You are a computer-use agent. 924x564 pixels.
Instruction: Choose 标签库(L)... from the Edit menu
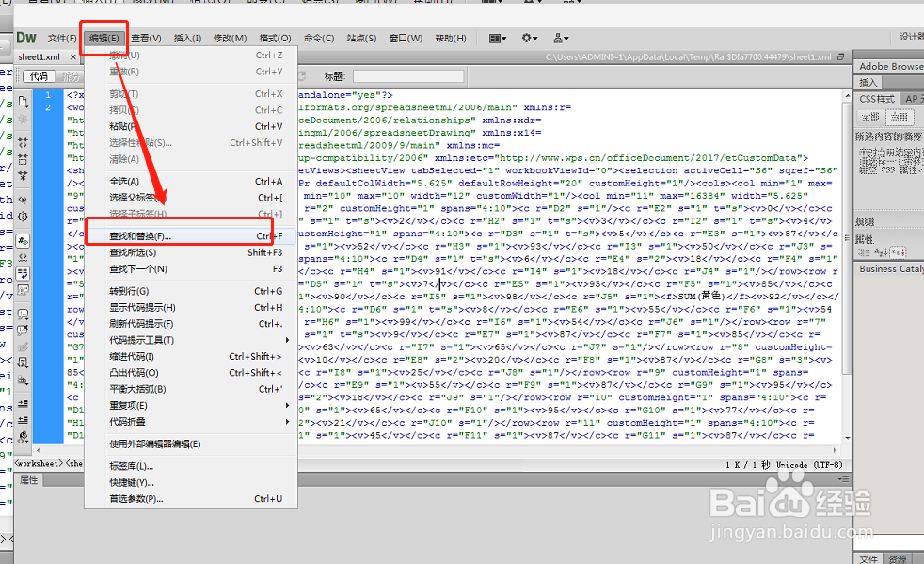click(x=190, y=466)
